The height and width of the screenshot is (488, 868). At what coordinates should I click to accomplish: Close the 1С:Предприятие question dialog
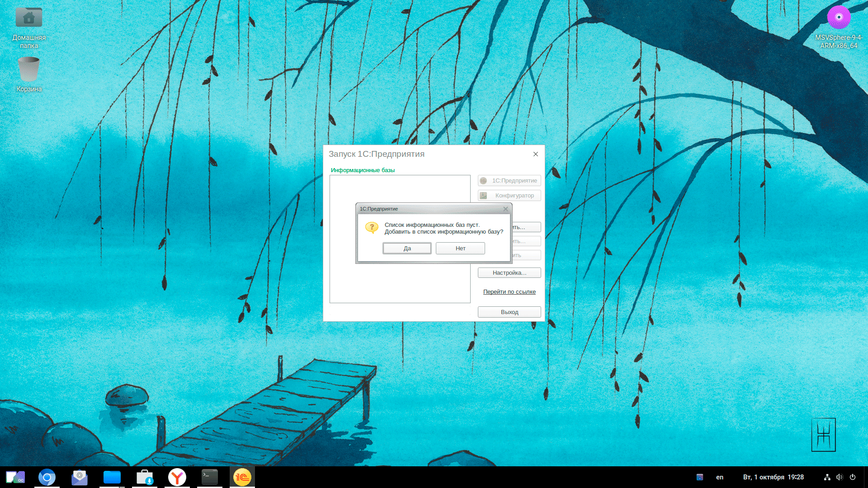pos(505,209)
